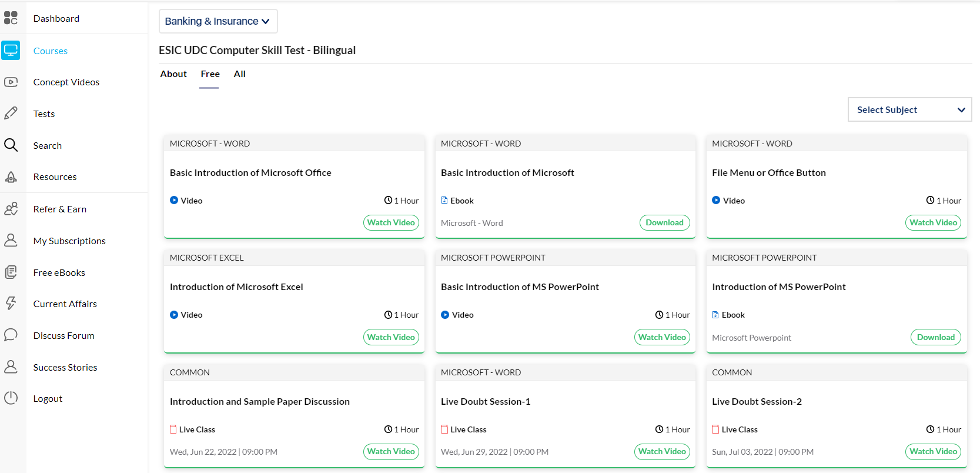Screen dimensions: 980x473
Task: Select Logout in the sidebar
Action: 48,398
